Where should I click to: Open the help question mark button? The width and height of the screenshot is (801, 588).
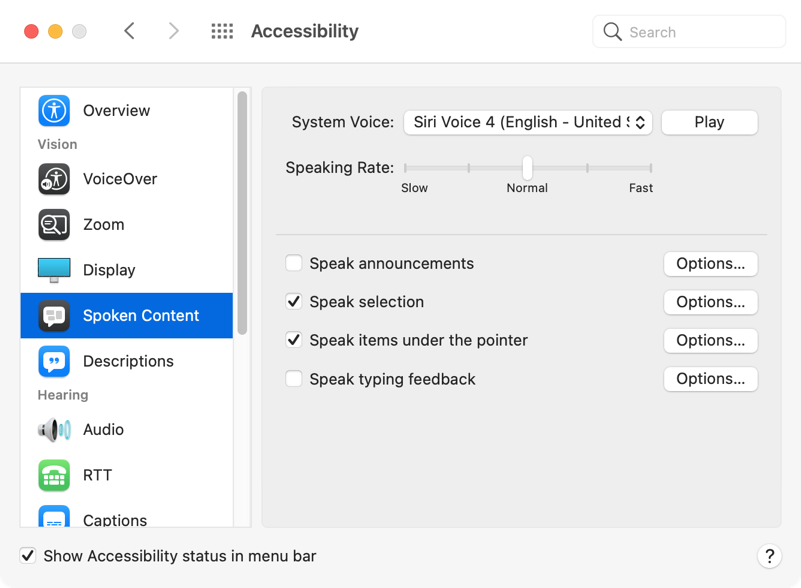coord(768,556)
